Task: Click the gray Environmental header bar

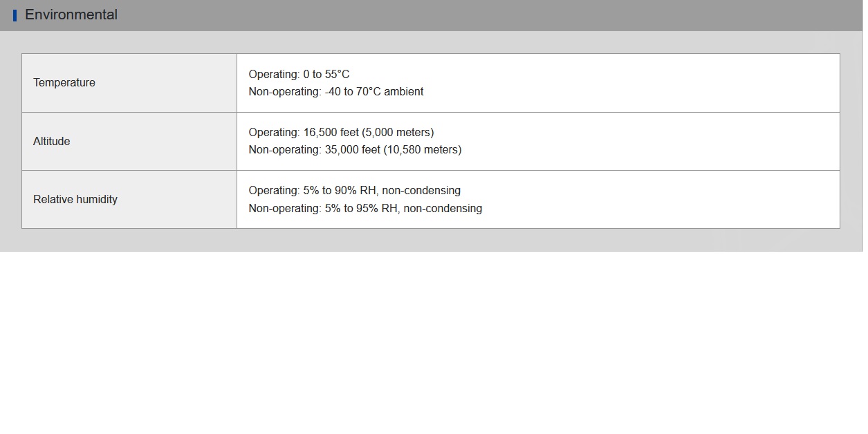Action: pos(432,15)
